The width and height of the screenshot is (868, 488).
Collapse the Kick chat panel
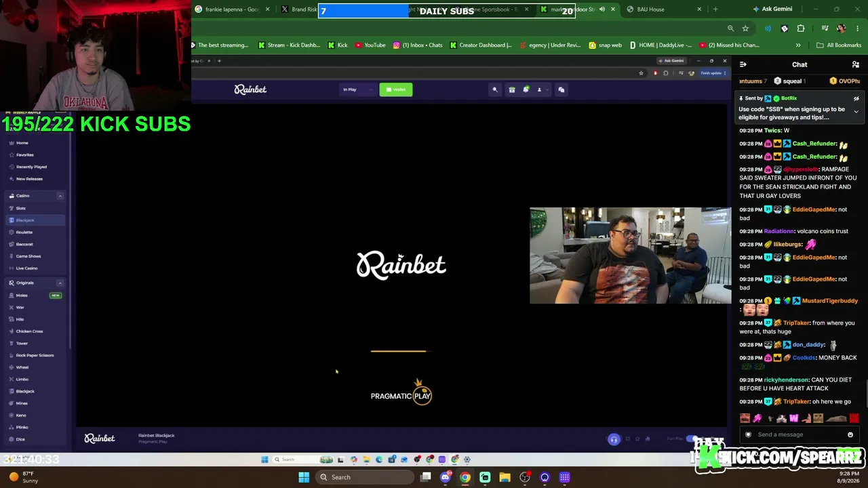tap(743, 64)
